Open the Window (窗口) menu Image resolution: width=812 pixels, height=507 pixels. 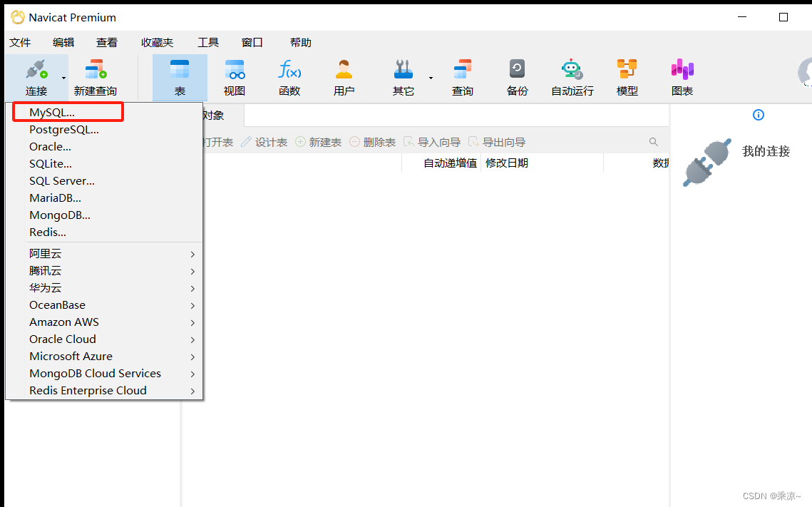252,43
